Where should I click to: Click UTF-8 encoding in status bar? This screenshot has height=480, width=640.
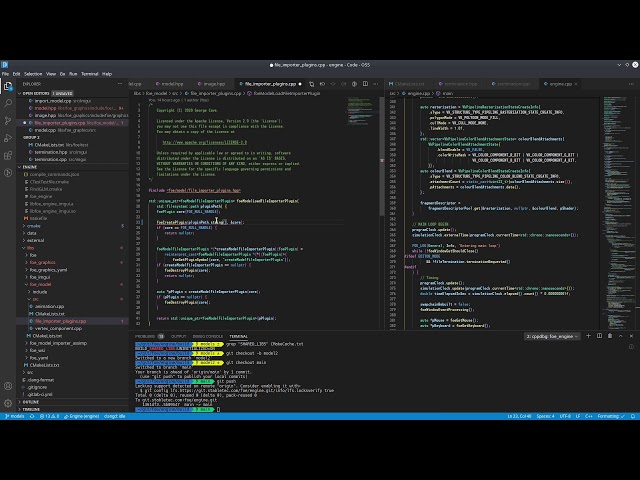tap(565, 416)
